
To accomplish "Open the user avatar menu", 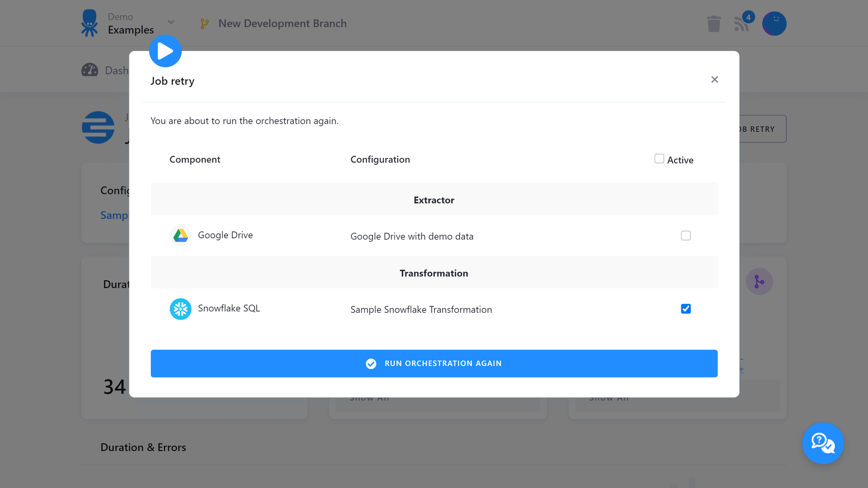I will [x=774, y=23].
